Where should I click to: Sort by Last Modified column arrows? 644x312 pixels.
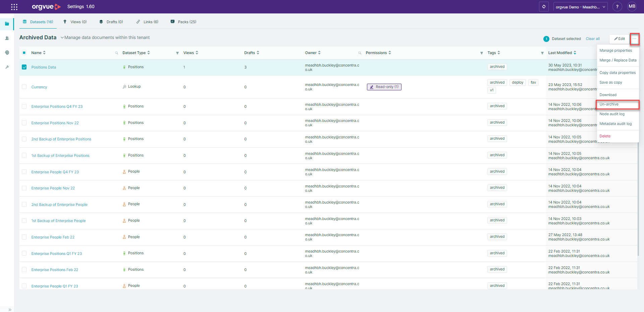pos(575,53)
